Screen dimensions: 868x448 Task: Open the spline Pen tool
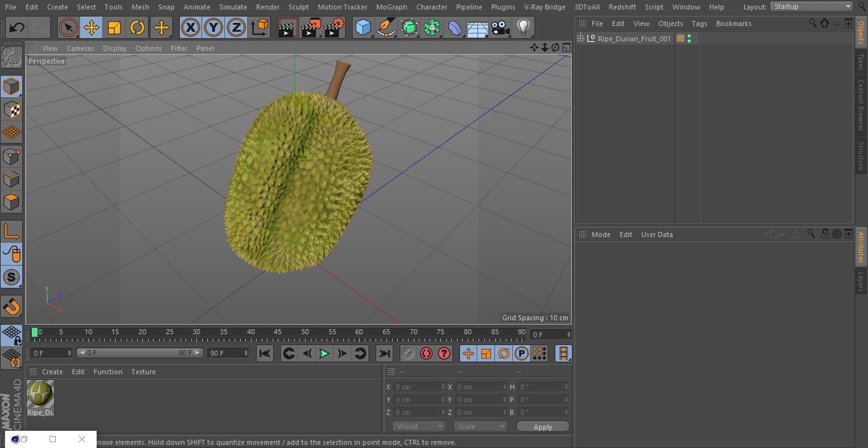386,28
